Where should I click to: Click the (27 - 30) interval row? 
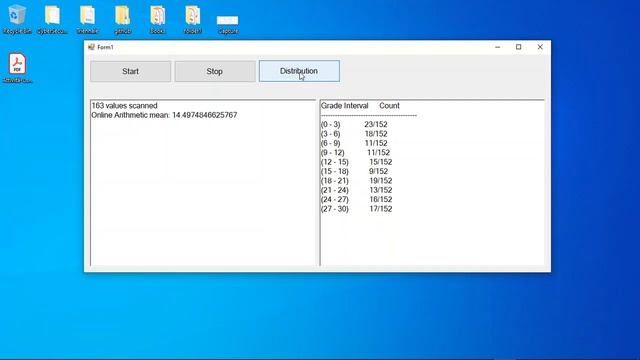pos(356,209)
